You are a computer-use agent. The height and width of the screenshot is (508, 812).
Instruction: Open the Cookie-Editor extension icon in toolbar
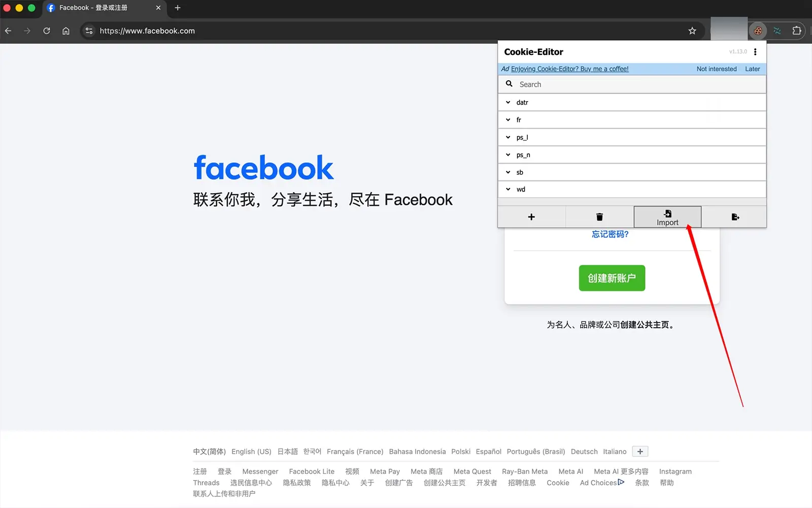coord(758,31)
